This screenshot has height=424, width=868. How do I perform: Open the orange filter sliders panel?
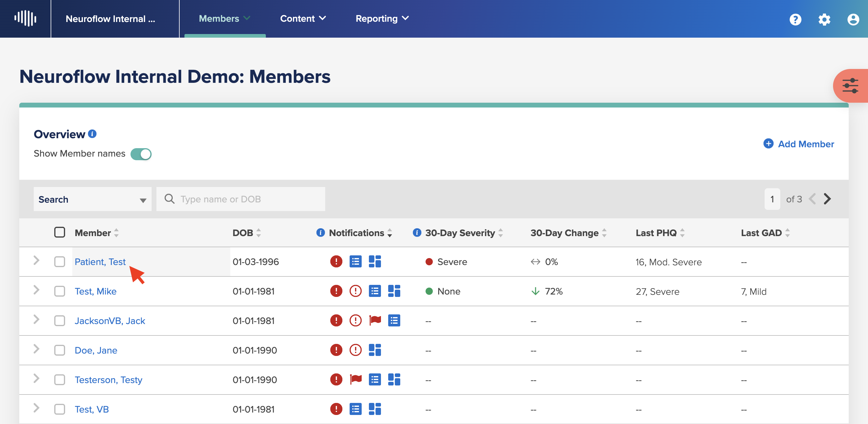click(851, 86)
